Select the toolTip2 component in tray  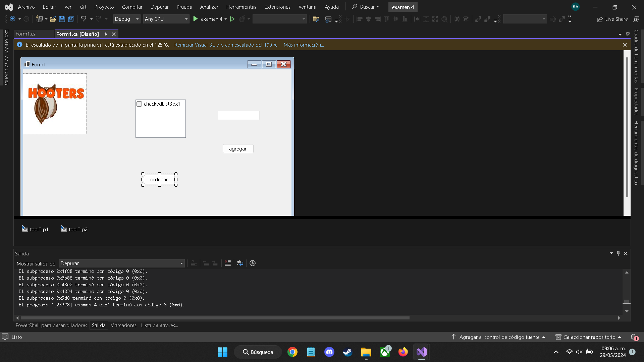(74, 229)
